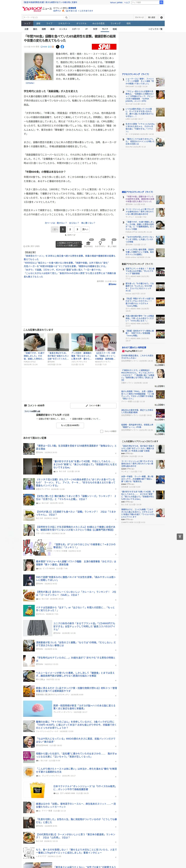Click the 記事に関する報告 report icon link
Viewport: 186px width, 868px height.
31,246
